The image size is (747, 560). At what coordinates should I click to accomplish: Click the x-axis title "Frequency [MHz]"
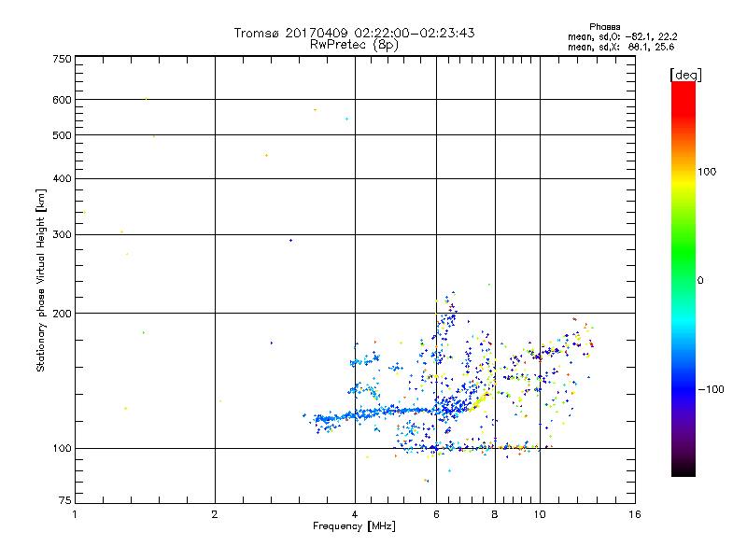pyautogui.click(x=354, y=526)
